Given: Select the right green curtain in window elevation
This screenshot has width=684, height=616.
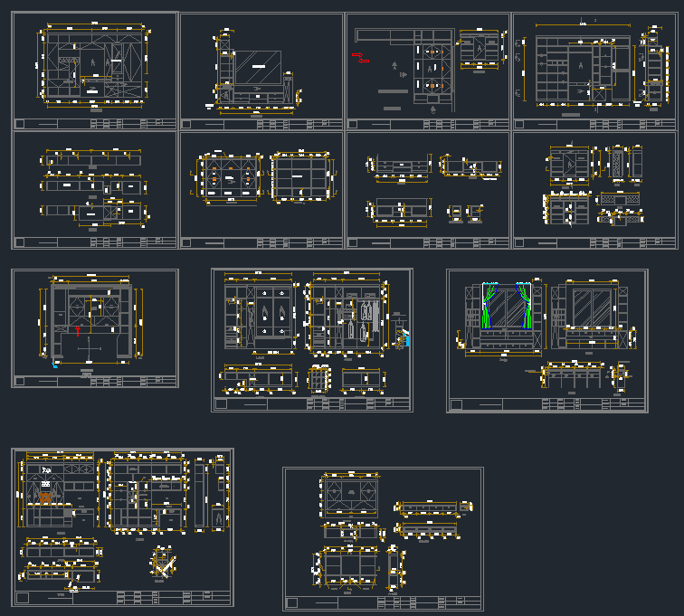Looking at the screenshot, I should tap(524, 307).
